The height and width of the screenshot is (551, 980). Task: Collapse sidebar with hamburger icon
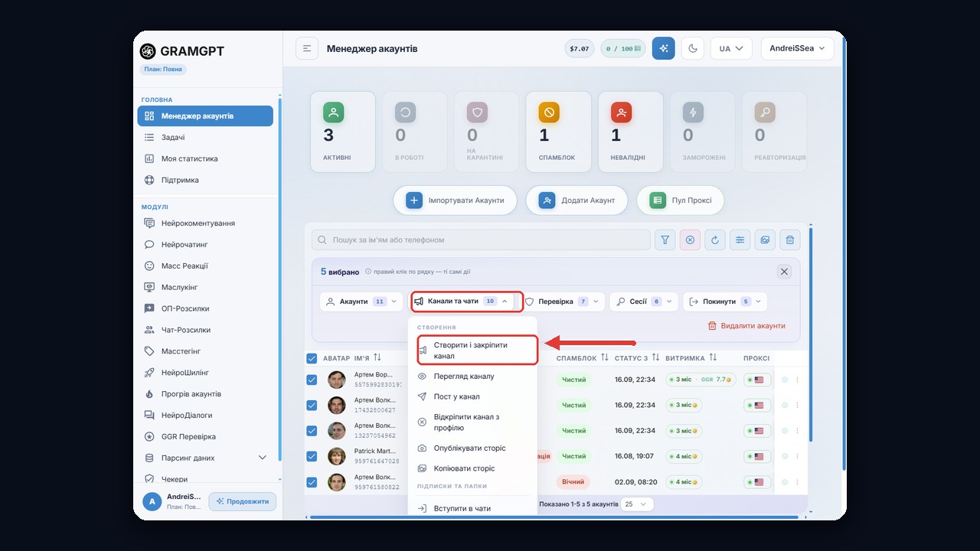pyautogui.click(x=307, y=48)
